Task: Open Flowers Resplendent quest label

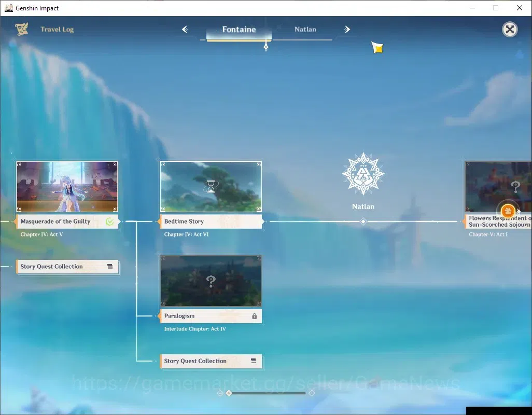Action: (499, 221)
